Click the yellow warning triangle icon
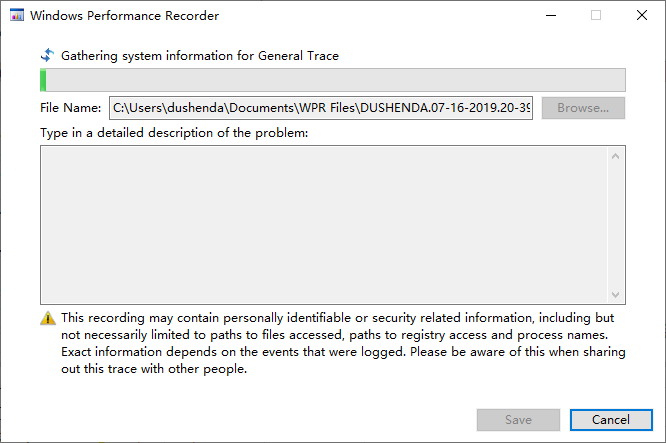This screenshot has width=666, height=443. 48,318
